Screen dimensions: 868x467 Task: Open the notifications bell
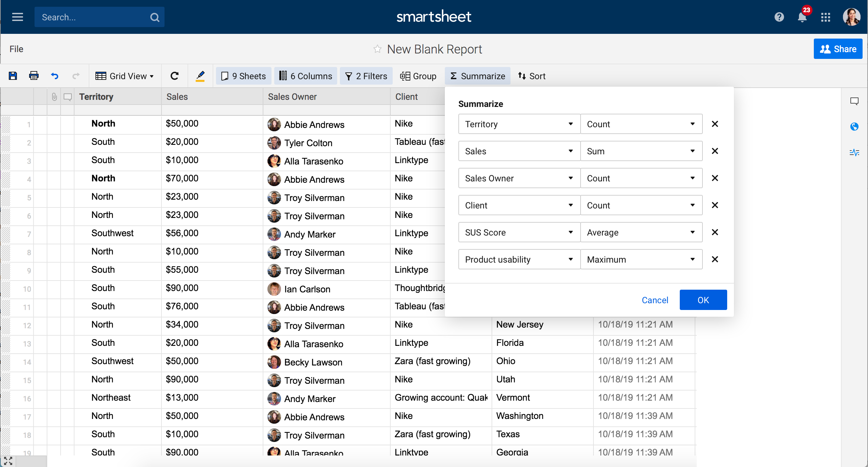(802, 17)
